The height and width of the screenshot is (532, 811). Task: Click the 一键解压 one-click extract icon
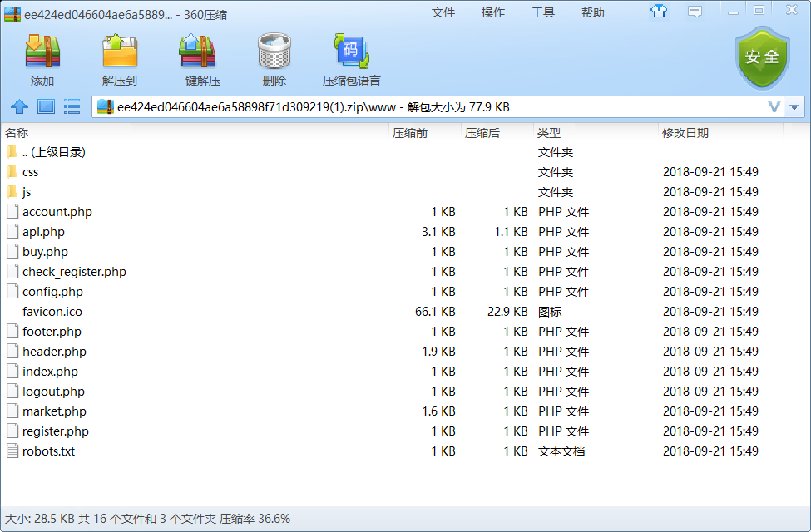pos(197,52)
